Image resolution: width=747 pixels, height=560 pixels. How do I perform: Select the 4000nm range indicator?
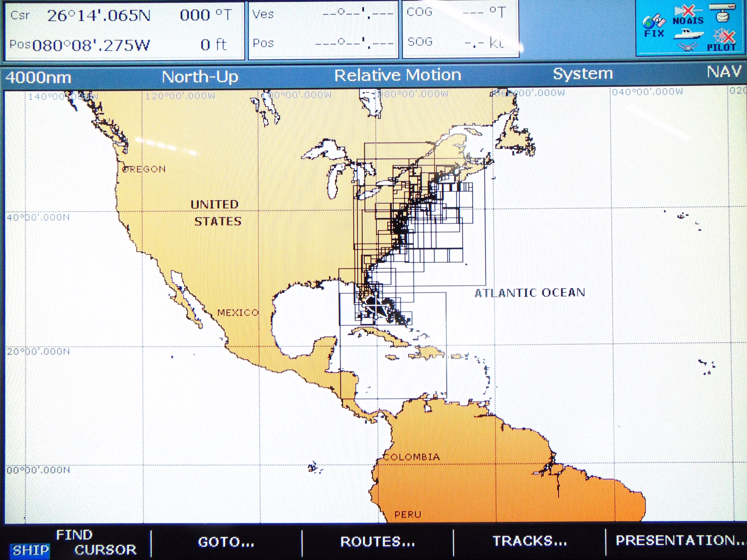coord(38,78)
